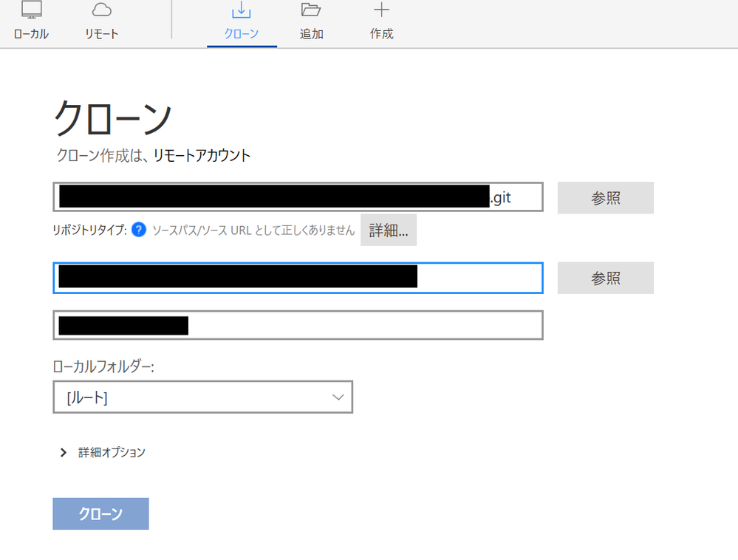This screenshot has width=738, height=560.
Task: Click the クローン download icon
Action: pyautogui.click(x=242, y=10)
